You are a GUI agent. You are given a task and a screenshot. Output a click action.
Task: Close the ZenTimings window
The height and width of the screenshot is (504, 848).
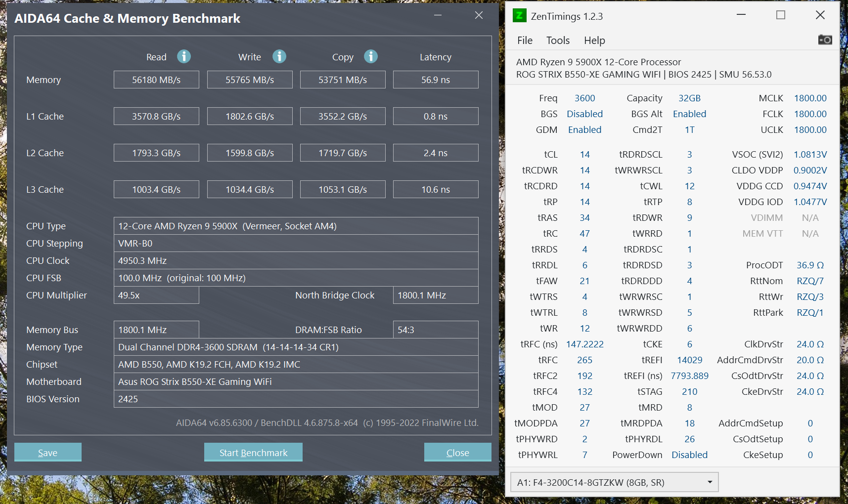click(x=820, y=15)
